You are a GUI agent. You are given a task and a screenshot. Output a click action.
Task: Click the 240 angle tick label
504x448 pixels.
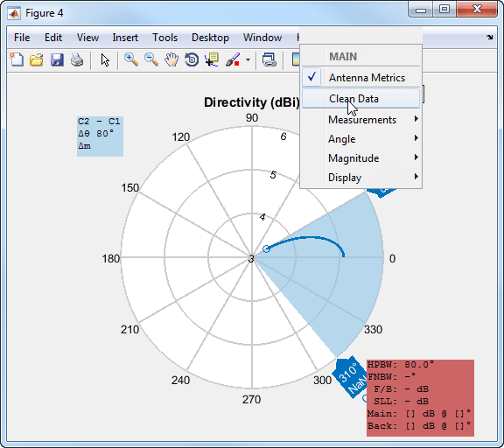[x=180, y=381]
